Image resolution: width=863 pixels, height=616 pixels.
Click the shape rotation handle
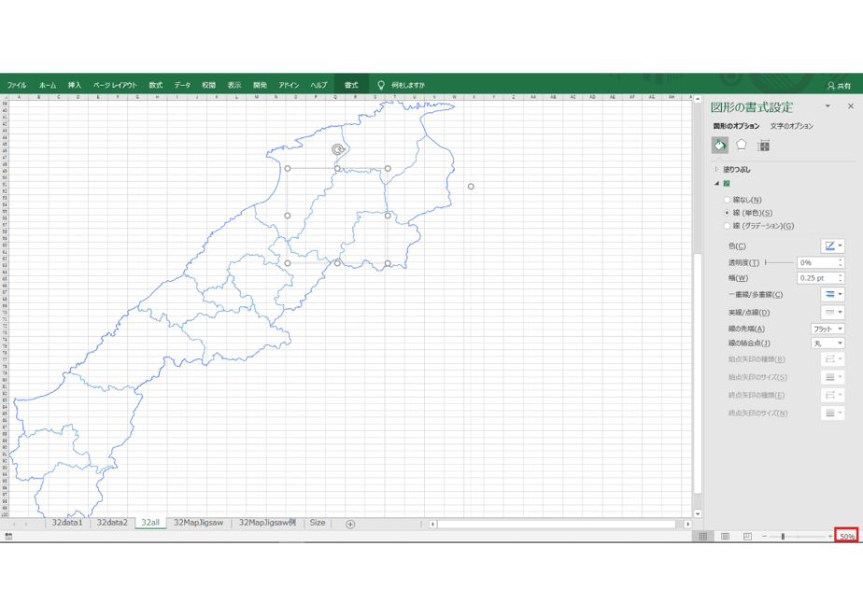(x=338, y=149)
